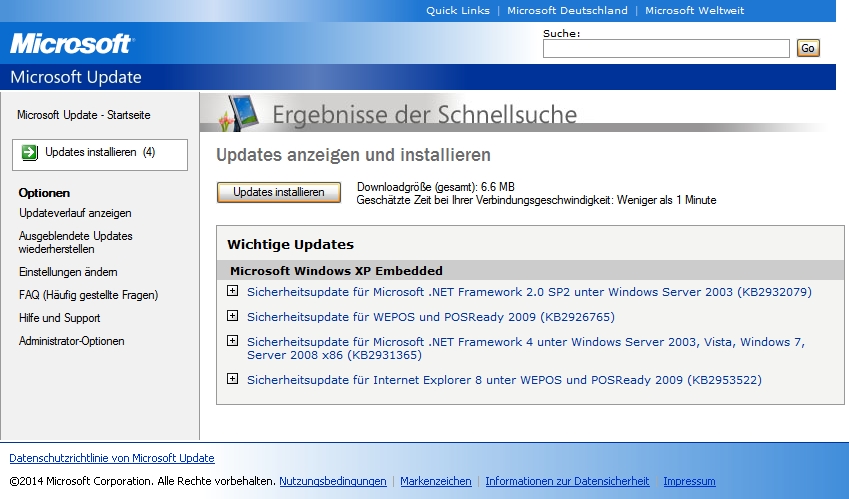This screenshot has width=849, height=499.
Task: Expand the KB2931365 .NET Framework 4 update
Action: tap(232, 341)
